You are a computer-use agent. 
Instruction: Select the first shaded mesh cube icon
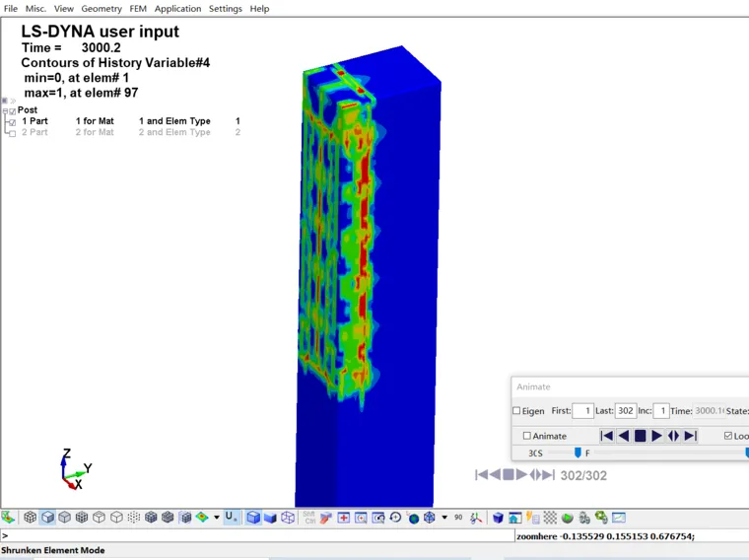(x=151, y=518)
